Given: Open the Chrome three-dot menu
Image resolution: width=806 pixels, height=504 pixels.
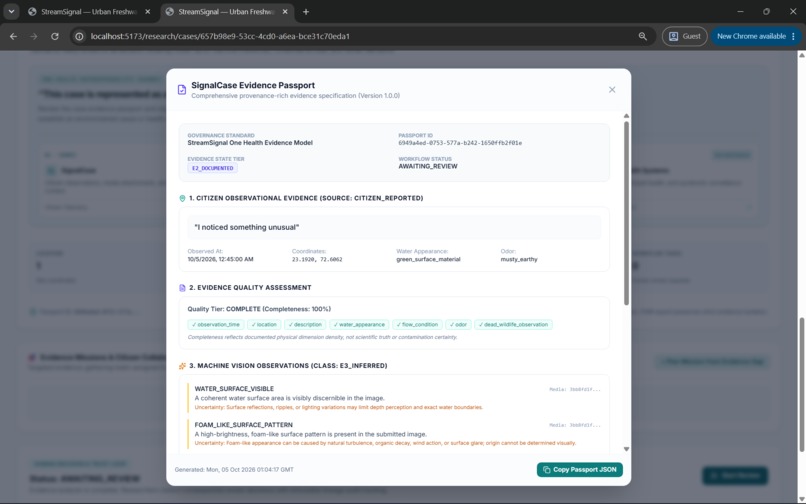Looking at the screenshot, I should [794, 36].
